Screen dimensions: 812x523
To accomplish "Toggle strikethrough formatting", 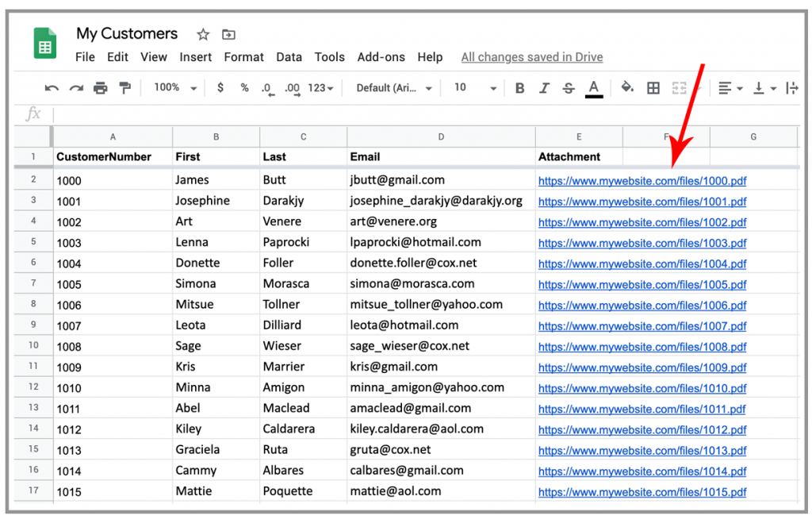I will [569, 87].
